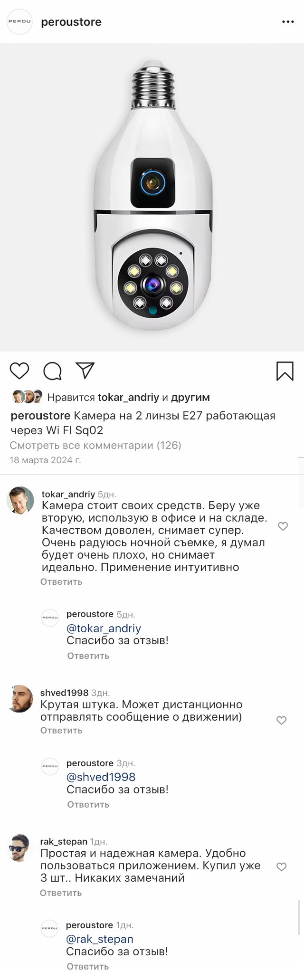
Task: Expand all comments (126)
Action: coord(95,446)
